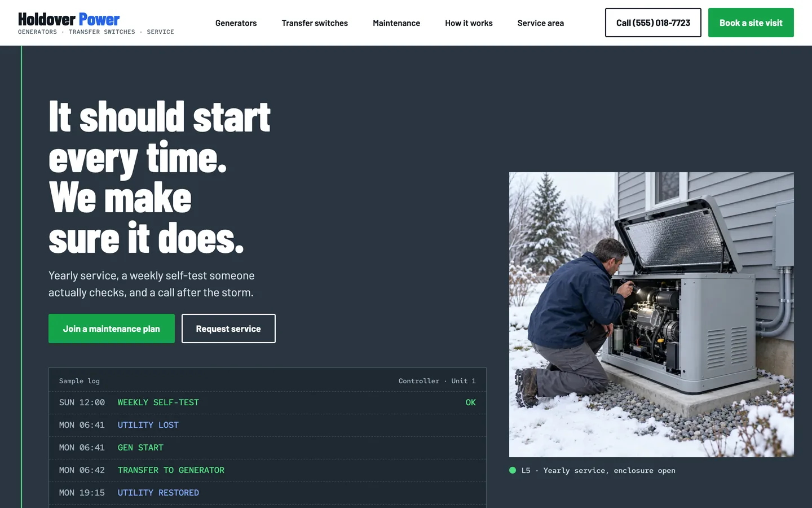
Task: Click the 'MON 19:15' timestamp
Action: (82, 493)
